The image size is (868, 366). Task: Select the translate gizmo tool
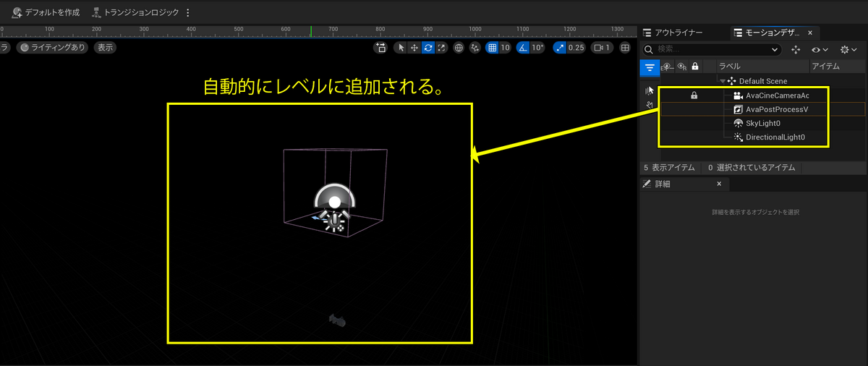coord(414,48)
